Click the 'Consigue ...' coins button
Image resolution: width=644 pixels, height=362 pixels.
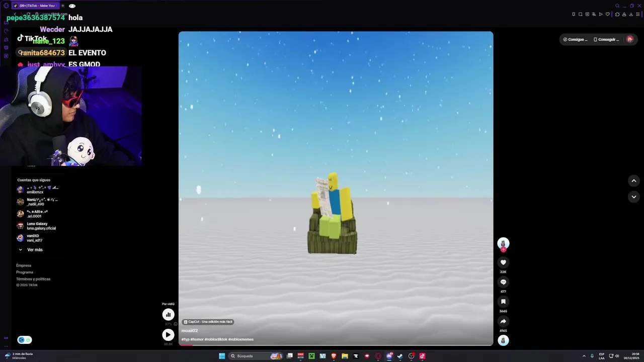pyautogui.click(x=575, y=39)
